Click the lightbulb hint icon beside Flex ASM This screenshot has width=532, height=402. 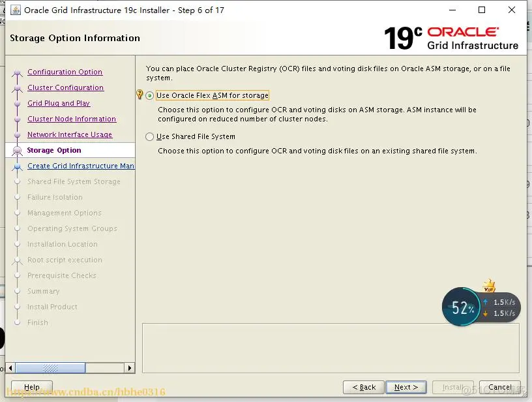click(139, 94)
